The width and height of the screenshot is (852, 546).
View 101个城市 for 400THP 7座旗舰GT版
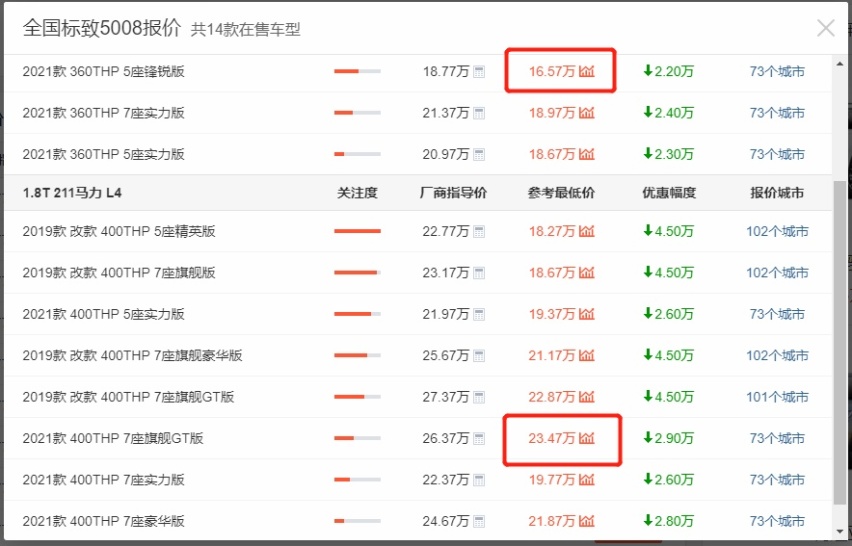[x=777, y=397]
